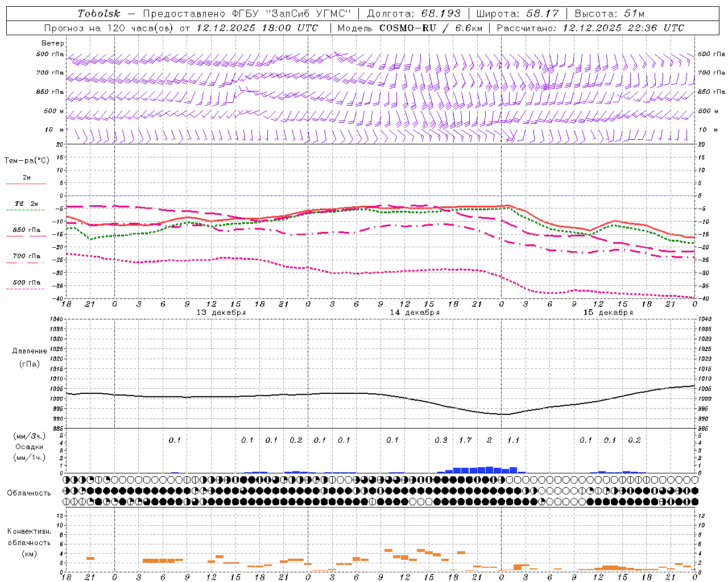Click the '(мм/3ч.)' precipitation unit label
The image size is (728, 582).
29,436
